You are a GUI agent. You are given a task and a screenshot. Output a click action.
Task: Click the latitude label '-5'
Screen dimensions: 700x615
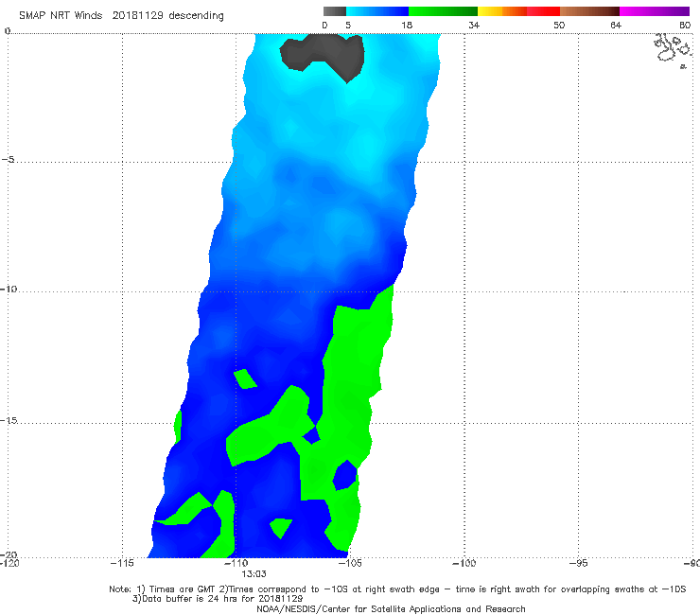pyautogui.click(x=8, y=160)
